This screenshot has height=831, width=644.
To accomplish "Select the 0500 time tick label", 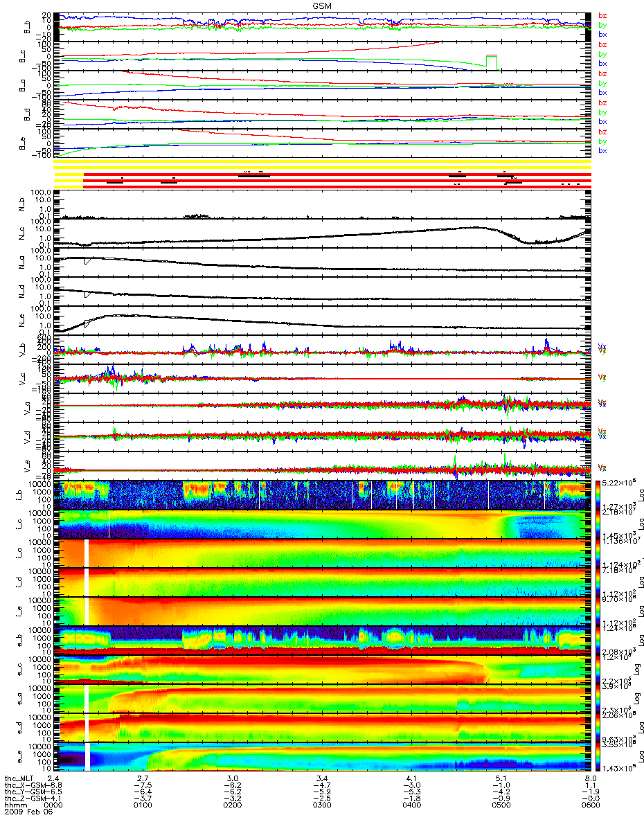I will tap(501, 805).
